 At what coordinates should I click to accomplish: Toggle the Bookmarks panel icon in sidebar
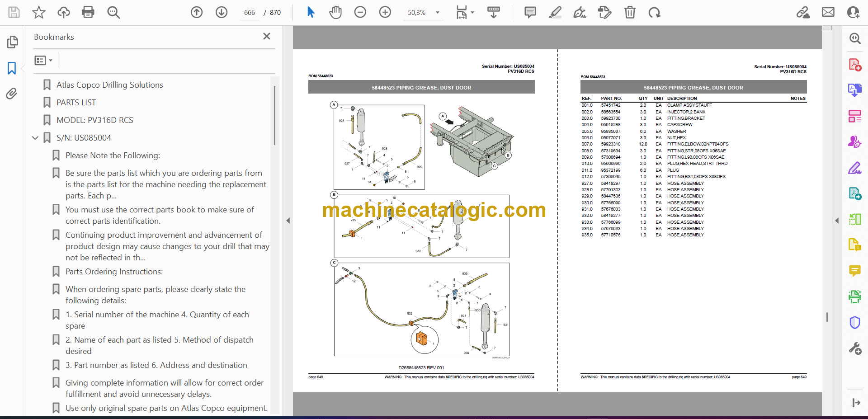click(12, 68)
